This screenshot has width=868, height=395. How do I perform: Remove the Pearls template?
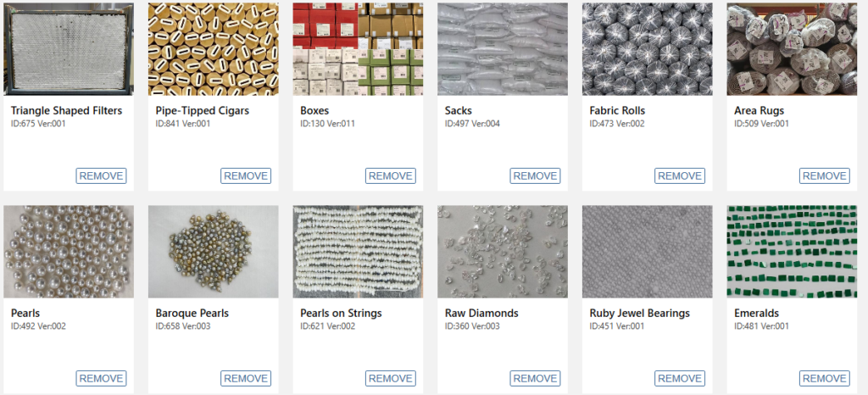(x=102, y=378)
